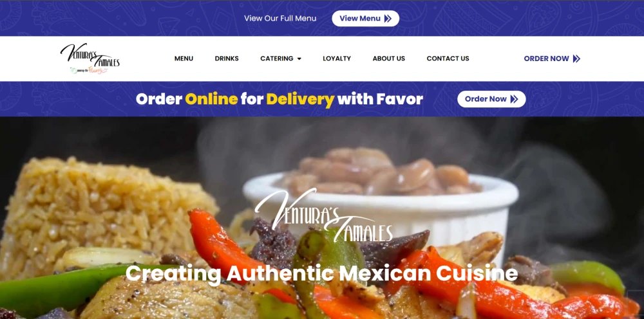Expand the Catering dropdown arrow
Image resolution: width=644 pixels, height=319 pixels.
(x=299, y=59)
